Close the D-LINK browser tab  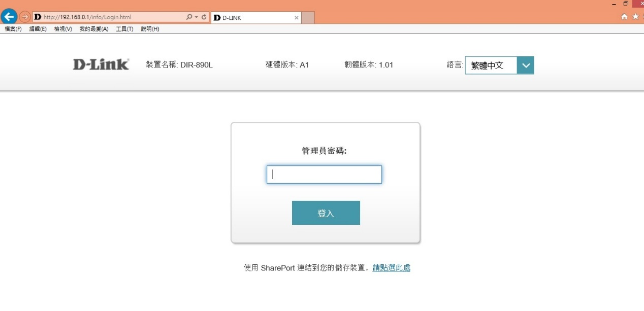(x=297, y=18)
